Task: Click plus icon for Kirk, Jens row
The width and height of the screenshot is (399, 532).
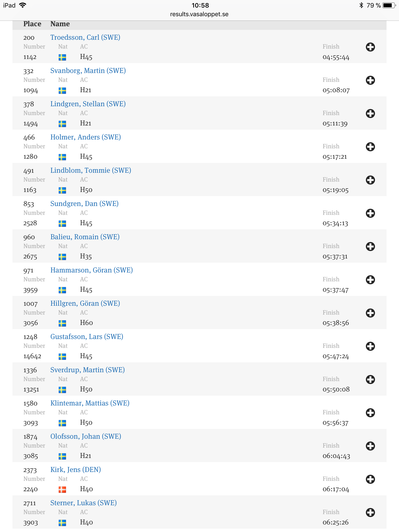Action: (370, 479)
